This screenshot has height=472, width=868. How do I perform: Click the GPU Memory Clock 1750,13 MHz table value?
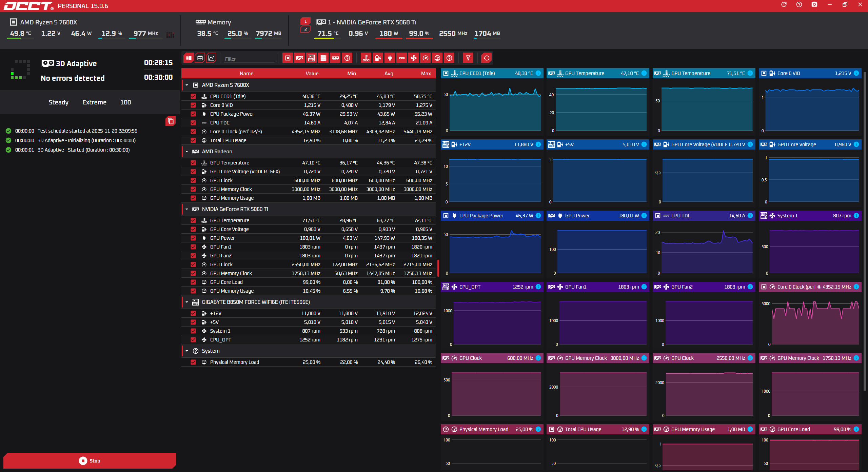point(306,273)
